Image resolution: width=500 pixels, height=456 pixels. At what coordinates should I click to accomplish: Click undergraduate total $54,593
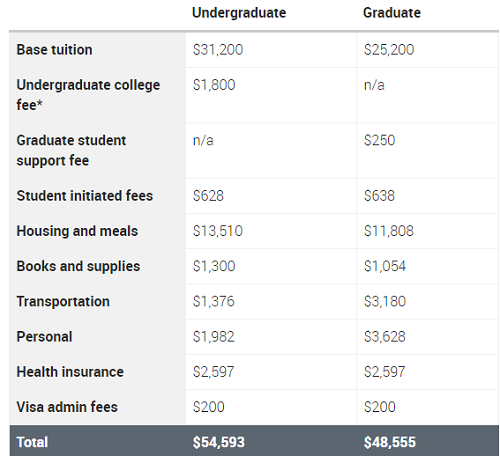[x=219, y=442]
